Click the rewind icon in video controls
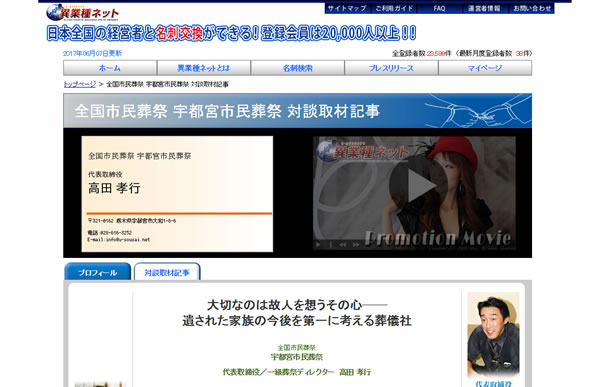 343,245
